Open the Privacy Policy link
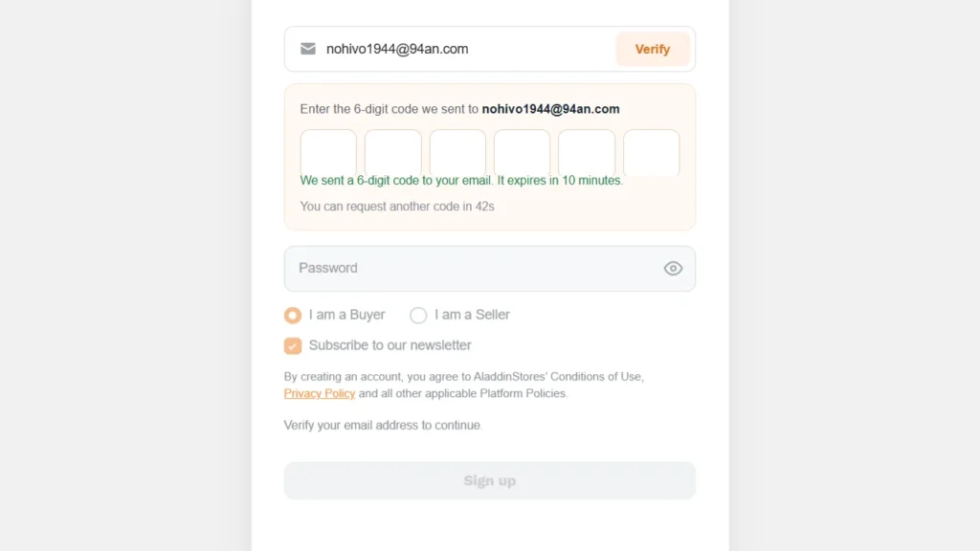The height and width of the screenshot is (551, 980). [320, 393]
